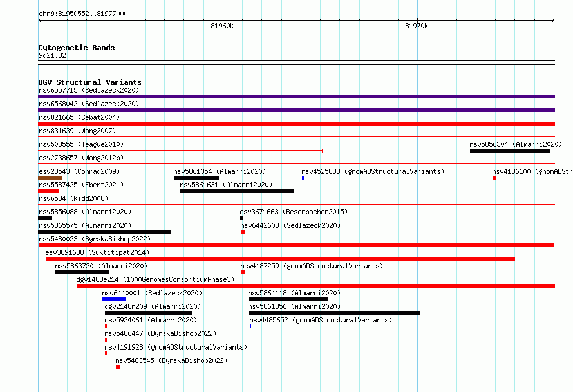Click the 81970k ruler position label
573x392 pixels.
coord(417,26)
